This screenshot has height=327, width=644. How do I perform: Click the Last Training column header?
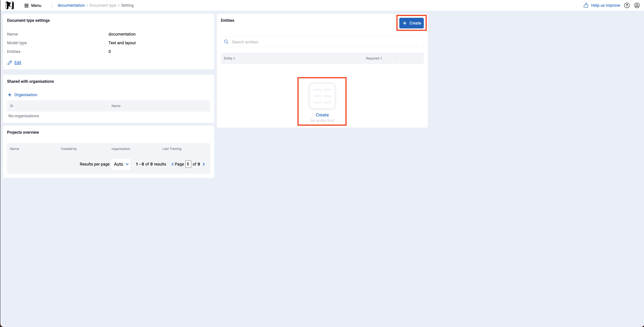coord(172,149)
